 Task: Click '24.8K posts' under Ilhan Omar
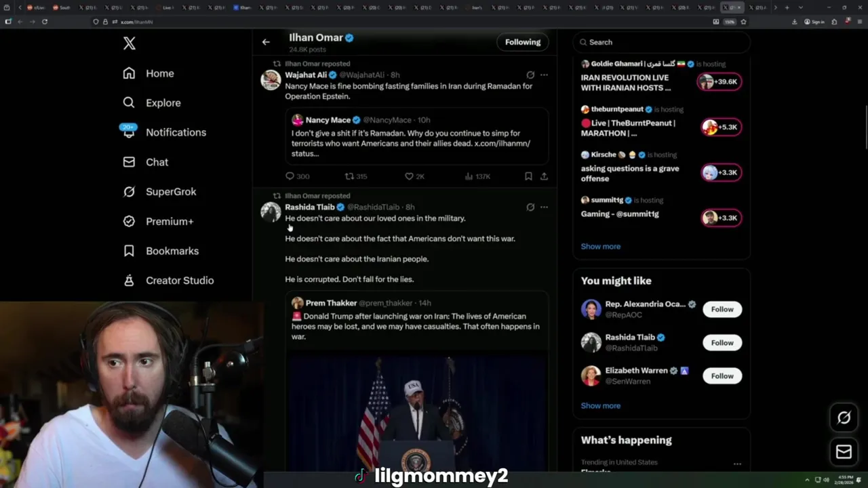pos(307,49)
